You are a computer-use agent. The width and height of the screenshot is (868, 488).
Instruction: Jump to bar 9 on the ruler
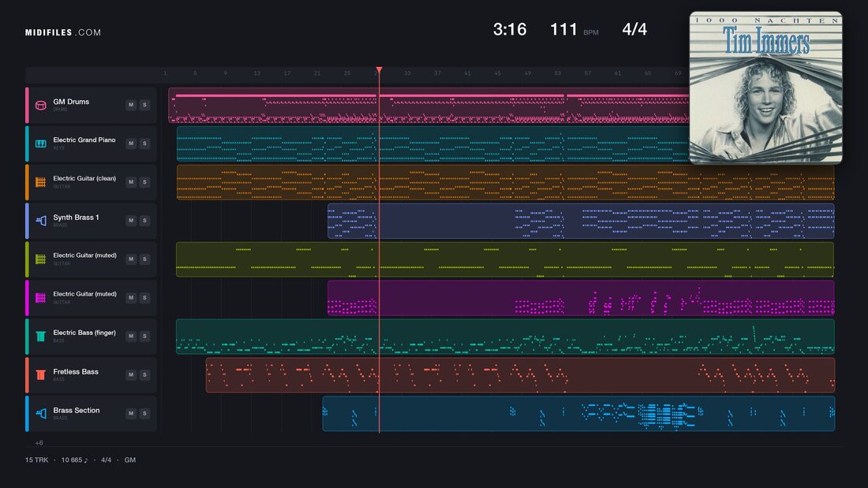226,73
